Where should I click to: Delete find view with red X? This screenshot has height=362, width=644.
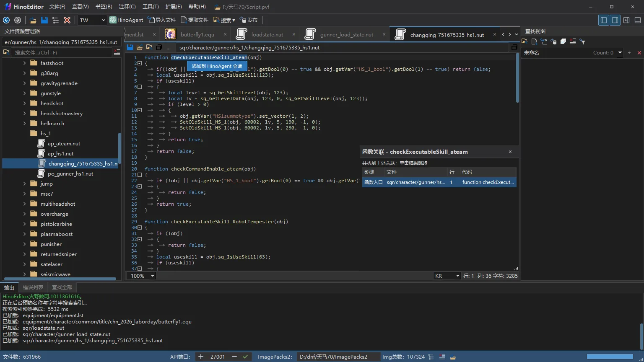pos(639,52)
